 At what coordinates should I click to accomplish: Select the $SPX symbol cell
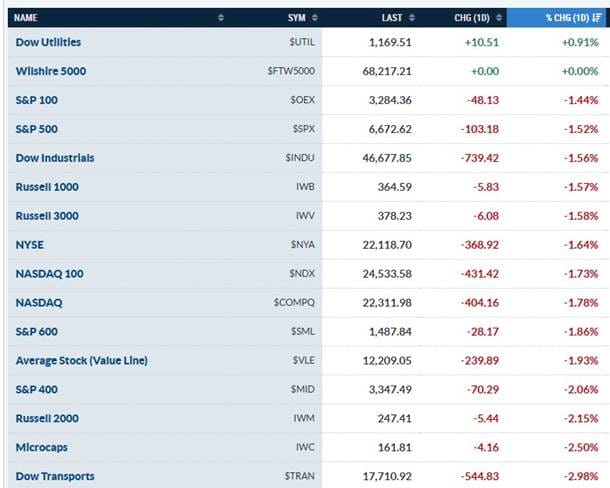pos(304,129)
